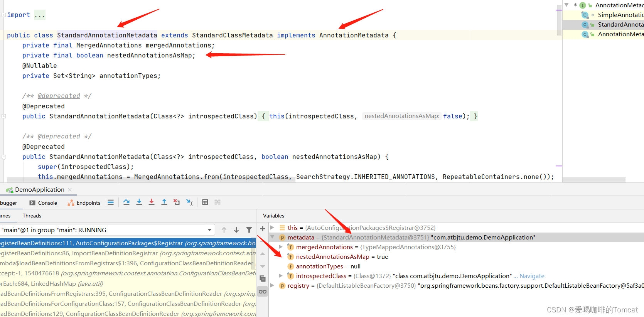This screenshot has height=317, width=644.
Task: Switch to the Console tab
Action: [43, 203]
